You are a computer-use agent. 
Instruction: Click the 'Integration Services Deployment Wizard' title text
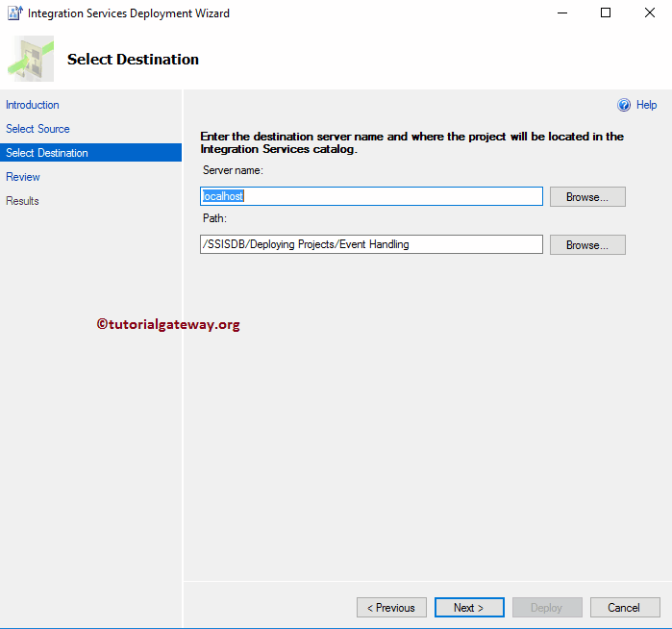pos(129,13)
